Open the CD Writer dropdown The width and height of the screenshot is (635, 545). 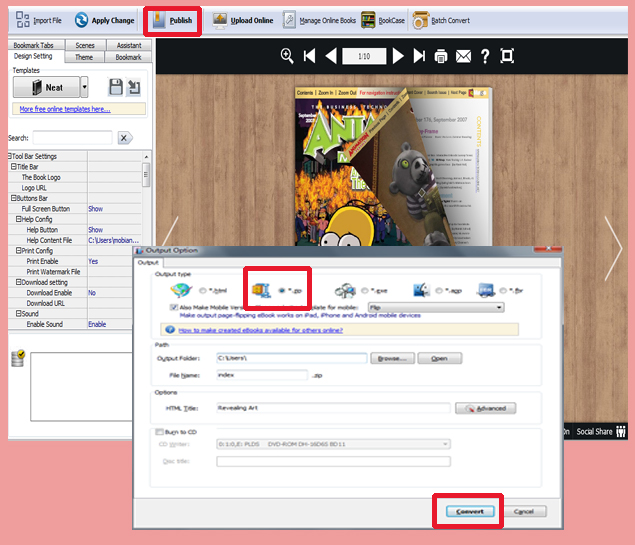[333, 444]
